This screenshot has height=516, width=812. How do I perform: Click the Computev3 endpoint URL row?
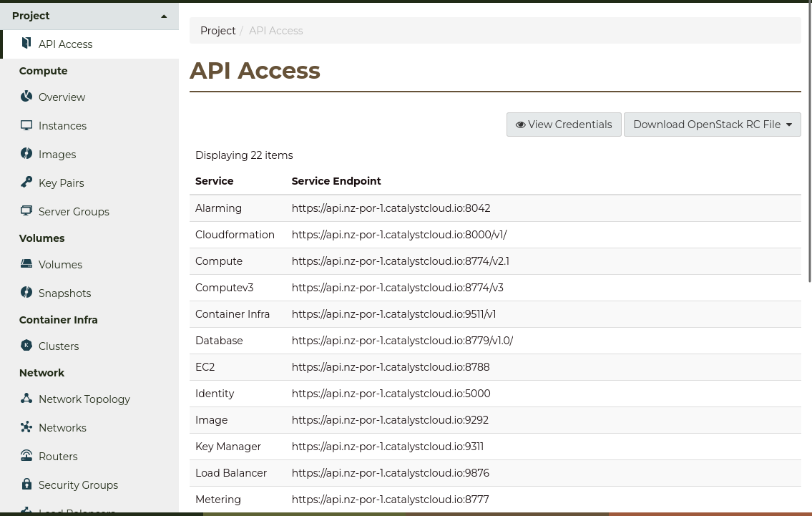coord(397,288)
